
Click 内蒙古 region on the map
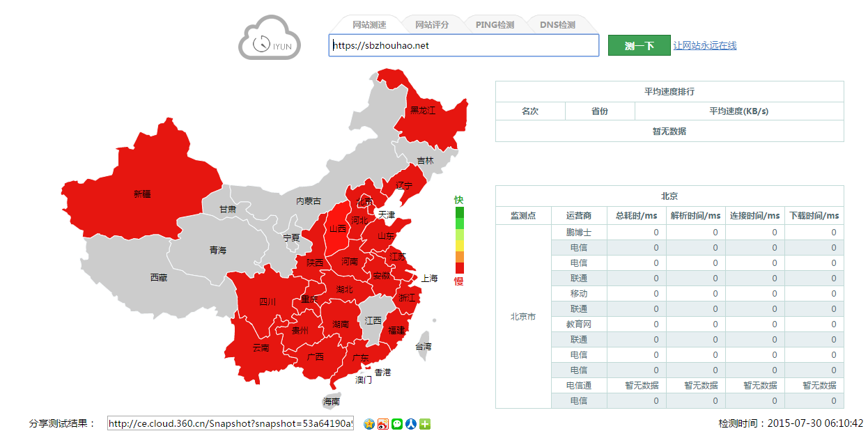pyautogui.click(x=309, y=201)
